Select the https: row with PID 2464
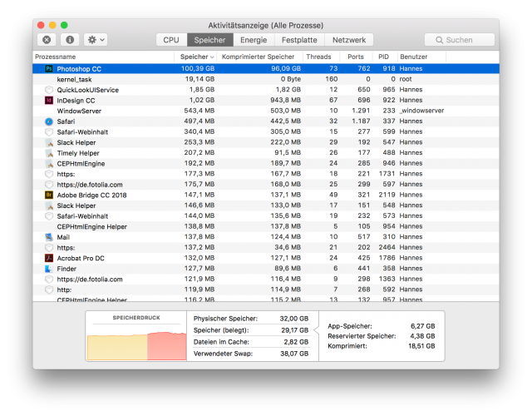532x416 pixels. 266,248
